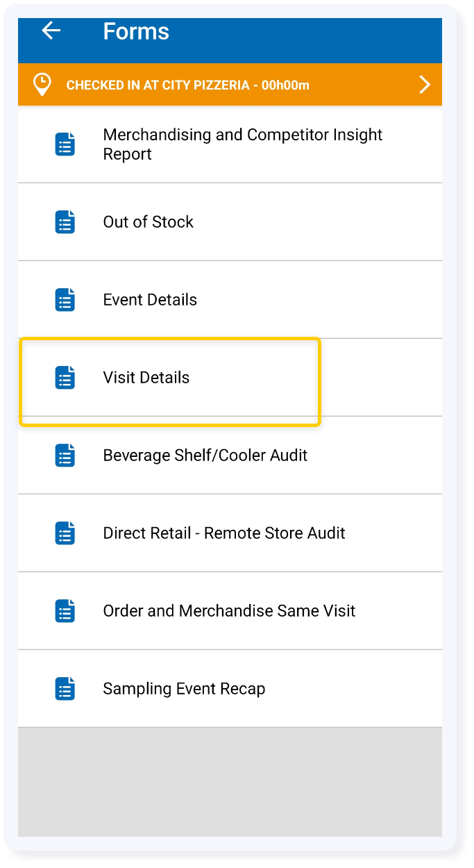
Task: Open the Out of Stock form
Action: pyautogui.click(x=230, y=222)
